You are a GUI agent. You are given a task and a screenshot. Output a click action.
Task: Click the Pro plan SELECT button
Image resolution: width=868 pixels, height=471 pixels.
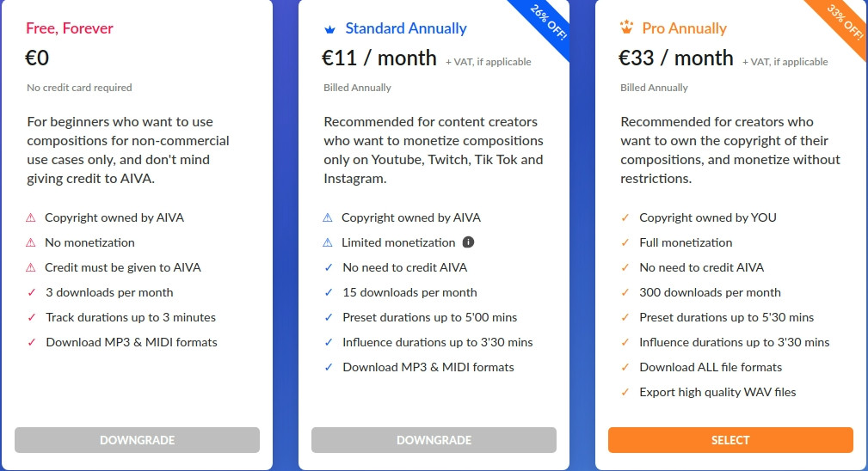click(730, 440)
